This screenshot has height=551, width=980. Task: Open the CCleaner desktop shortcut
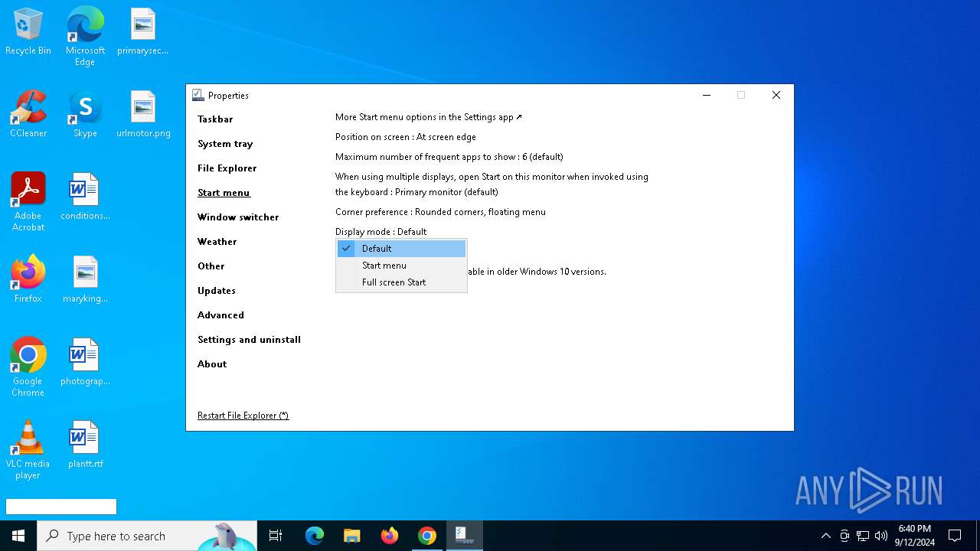point(28,115)
